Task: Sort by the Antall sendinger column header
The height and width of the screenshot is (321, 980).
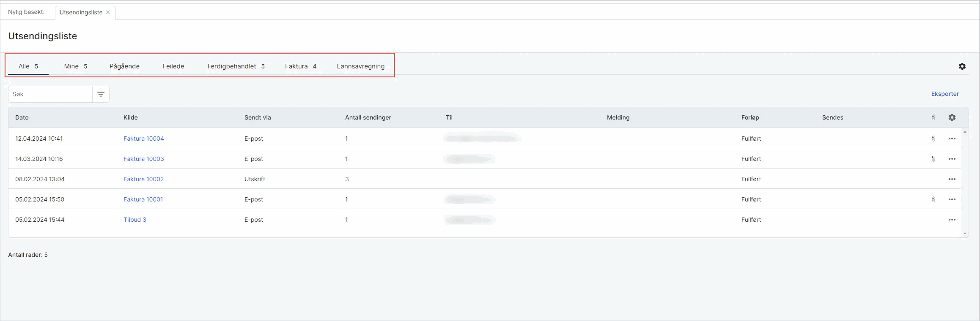Action: (x=368, y=117)
